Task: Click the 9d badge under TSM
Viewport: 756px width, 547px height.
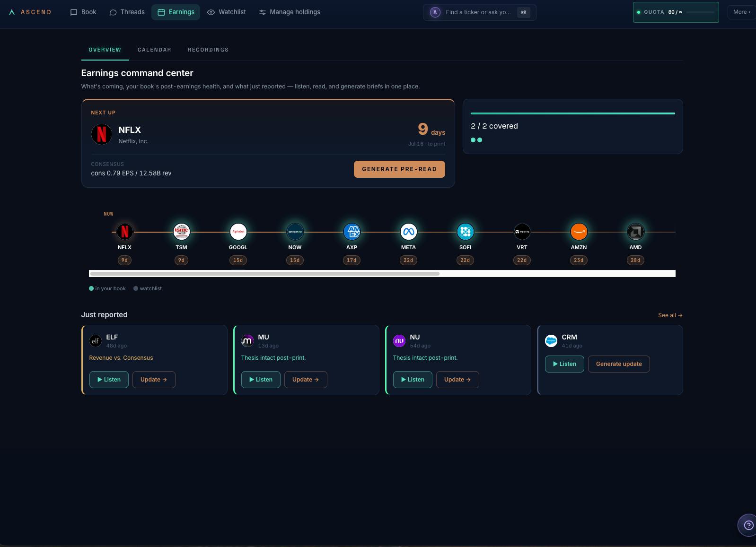Action: click(x=182, y=260)
